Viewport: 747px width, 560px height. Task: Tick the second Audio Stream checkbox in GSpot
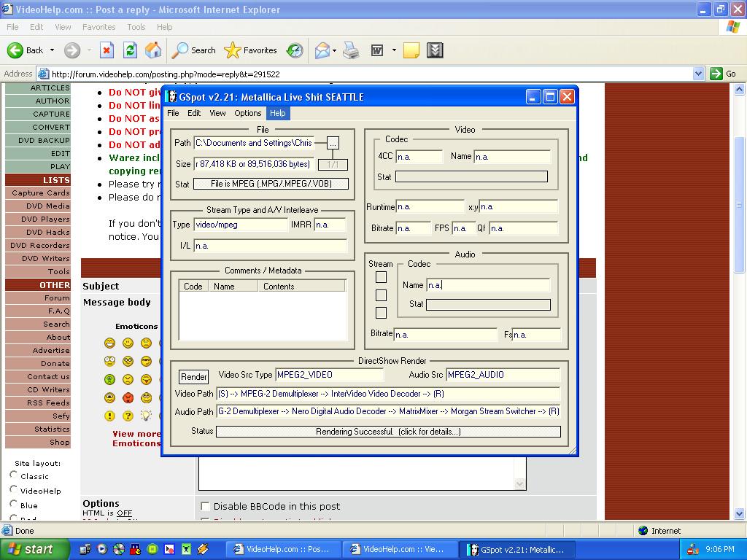[x=381, y=295]
